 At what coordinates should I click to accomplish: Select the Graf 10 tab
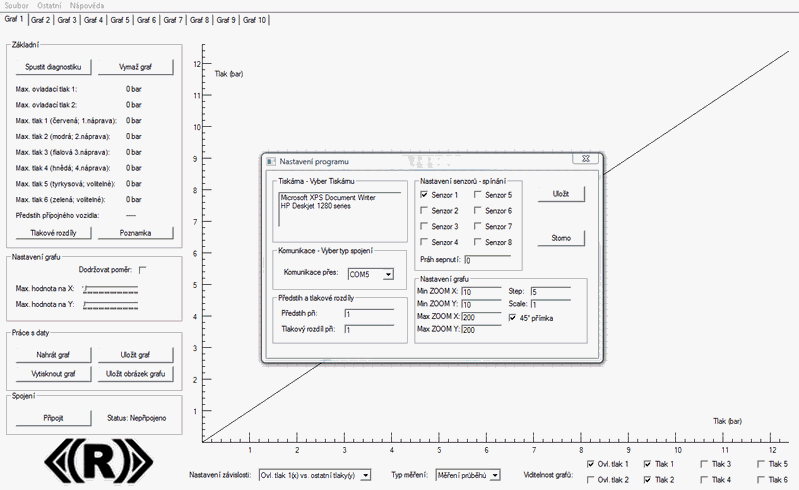pos(255,20)
